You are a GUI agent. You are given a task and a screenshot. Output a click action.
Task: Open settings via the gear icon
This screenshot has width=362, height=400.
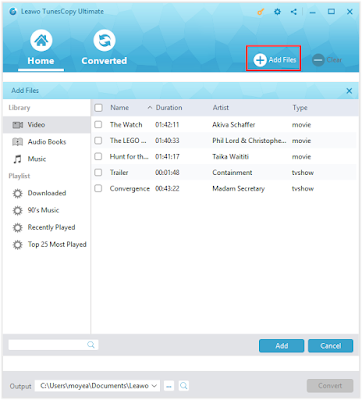coord(277,12)
